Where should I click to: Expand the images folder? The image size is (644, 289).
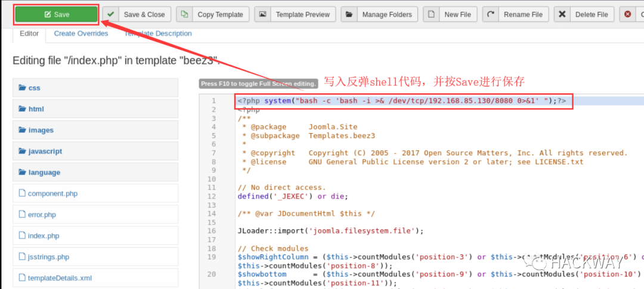coord(95,130)
